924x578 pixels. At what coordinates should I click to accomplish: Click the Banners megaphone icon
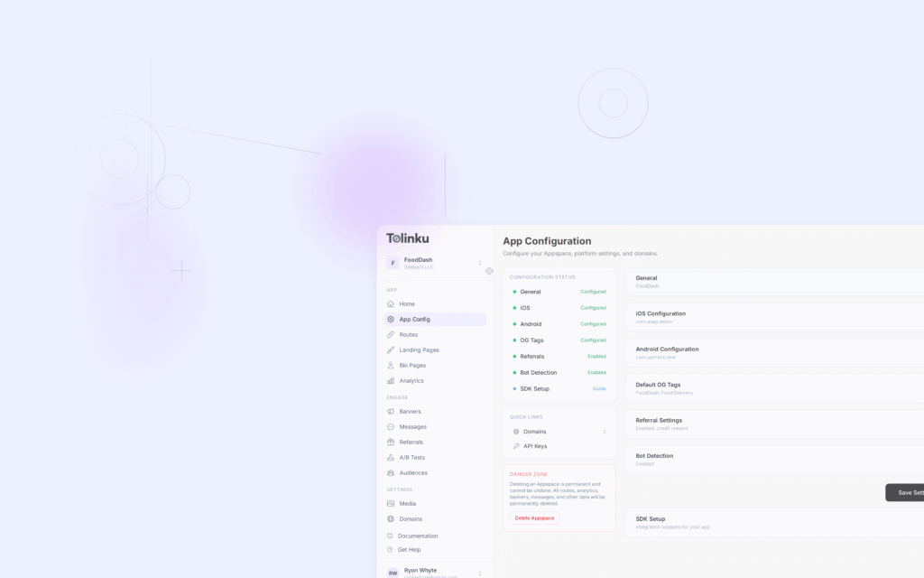pos(390,411)
